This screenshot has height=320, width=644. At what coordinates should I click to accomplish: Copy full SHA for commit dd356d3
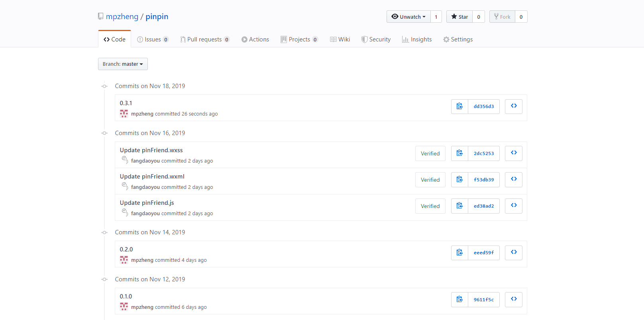[459, 106]
